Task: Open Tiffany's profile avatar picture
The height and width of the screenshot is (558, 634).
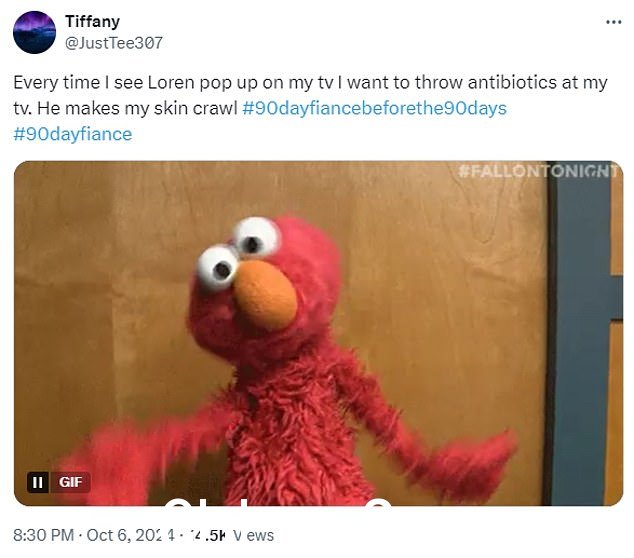Action: pos(34,32)
